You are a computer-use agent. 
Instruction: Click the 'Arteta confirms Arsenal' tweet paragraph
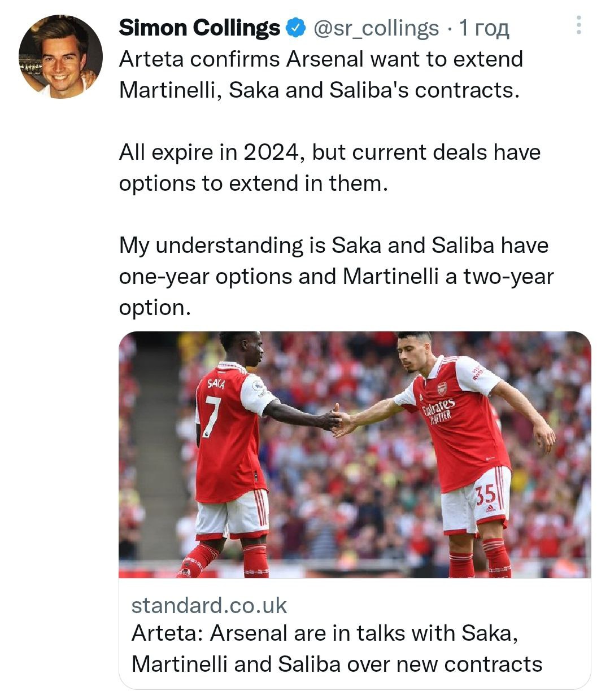[321, 75]
